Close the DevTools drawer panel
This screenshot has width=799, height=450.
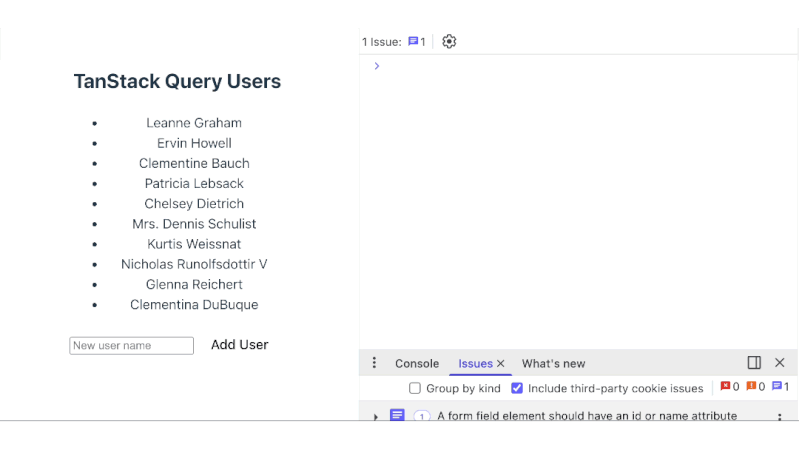[x=780, y=363]
